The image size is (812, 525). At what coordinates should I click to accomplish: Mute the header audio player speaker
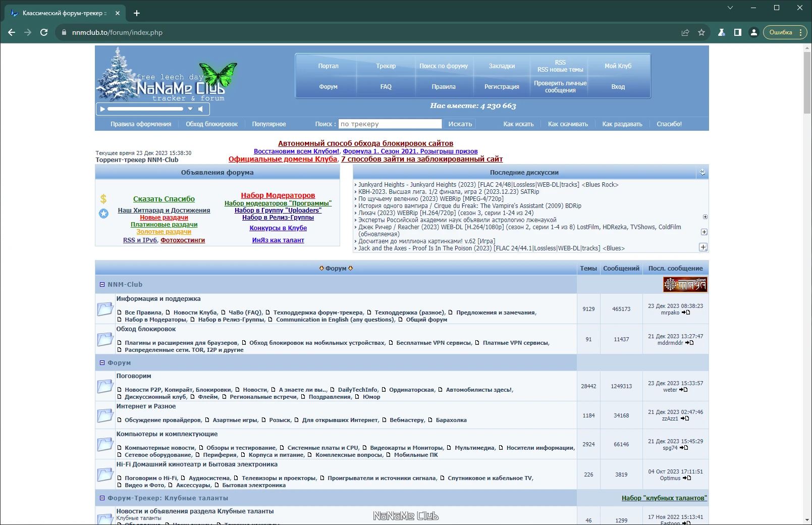[x=200, y=109]
